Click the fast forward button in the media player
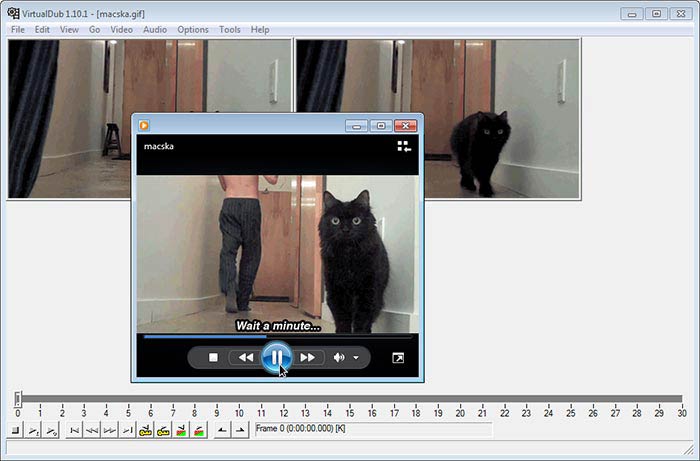The image size is (700, 461). click(308, 358)
